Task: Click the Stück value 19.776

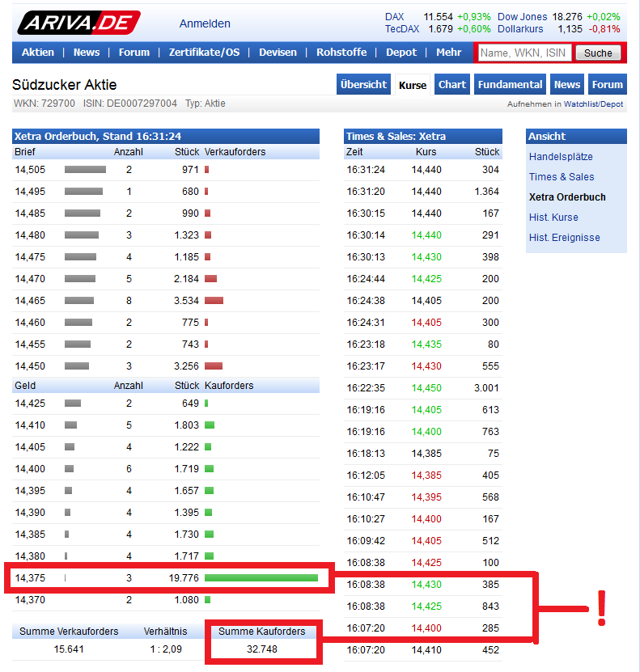Action: tap(184, 578)
